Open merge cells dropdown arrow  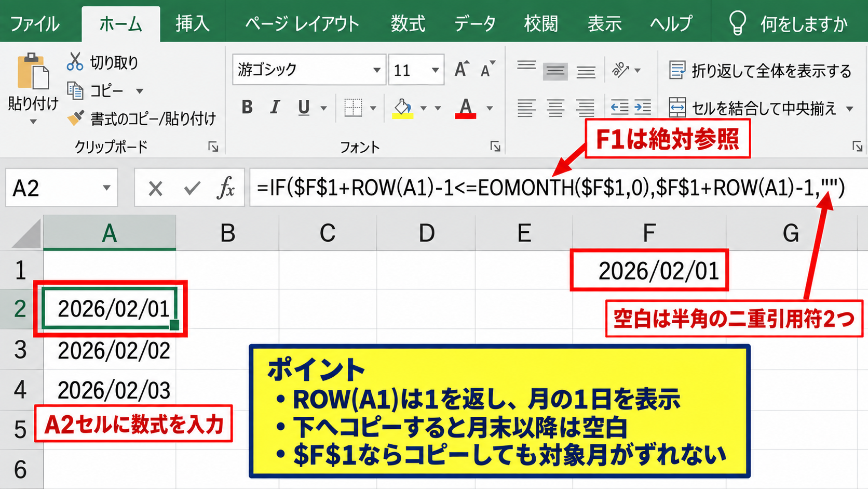click(x=850, y=109)
